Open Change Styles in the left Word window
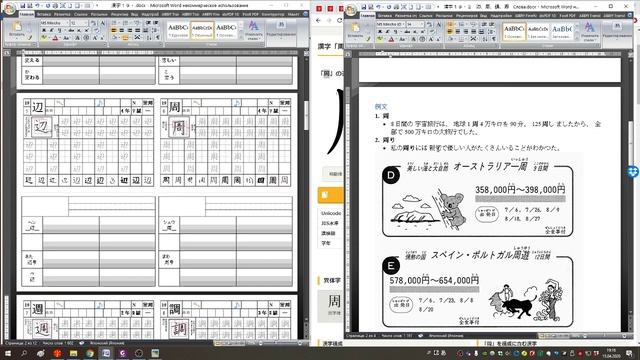 click(x=253, y=30)
